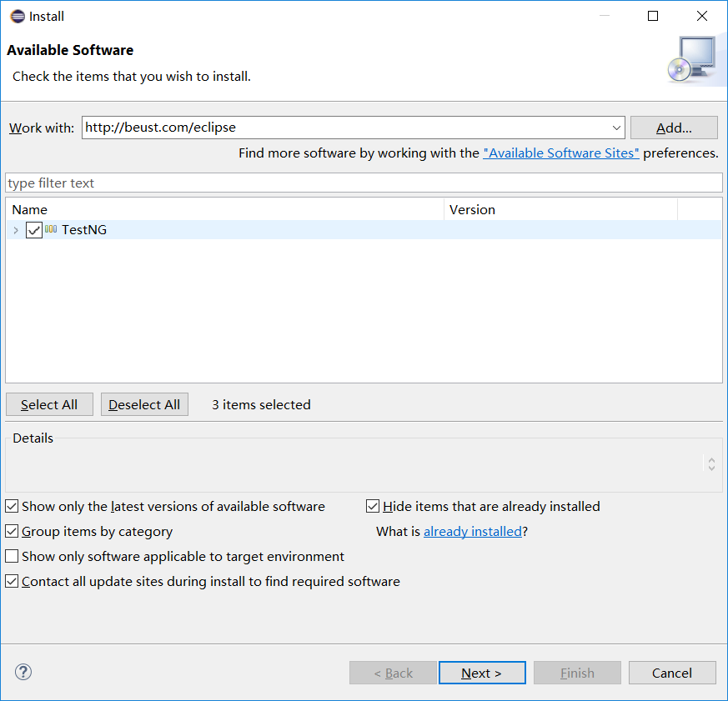Expand the TestNG tree node
Screen dimensions: 728x701
coord(16,230)
